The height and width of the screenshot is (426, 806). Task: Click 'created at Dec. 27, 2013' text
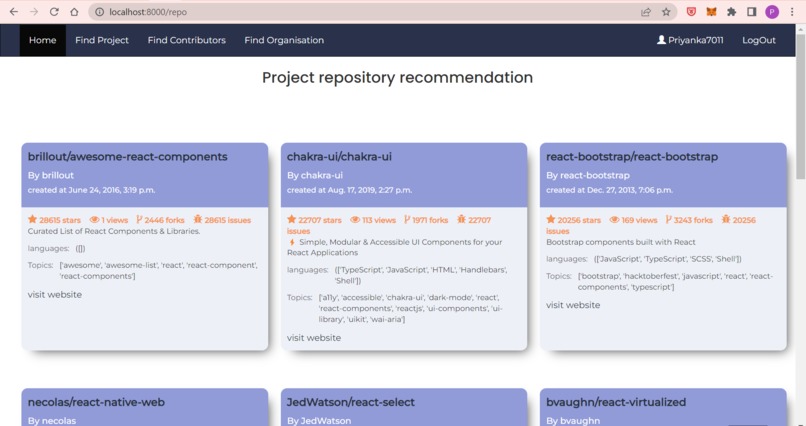[609, 190]
